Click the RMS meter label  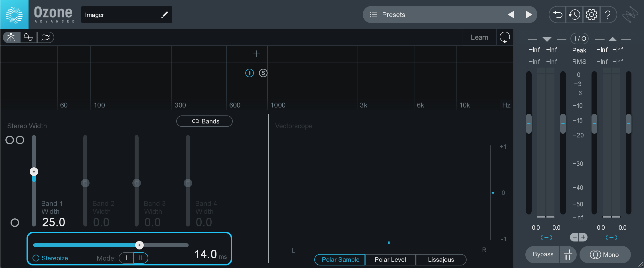pyautogui.click(x=579, y=62)
